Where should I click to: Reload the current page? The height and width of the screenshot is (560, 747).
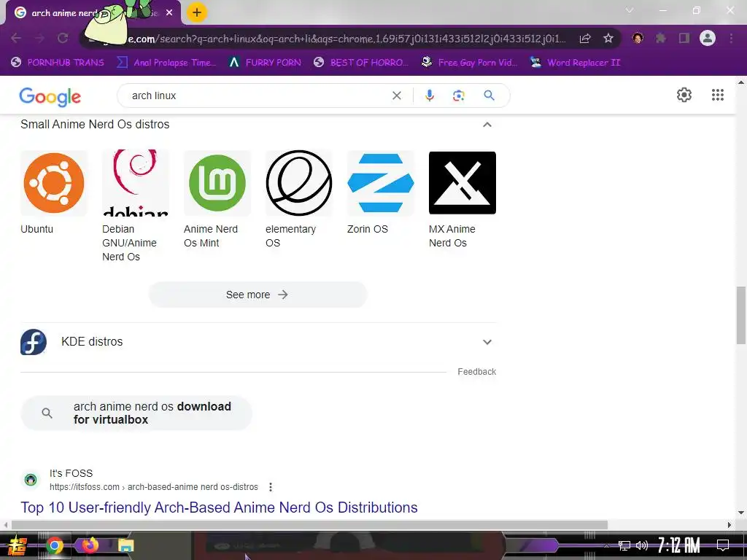[x=63, y=38]
